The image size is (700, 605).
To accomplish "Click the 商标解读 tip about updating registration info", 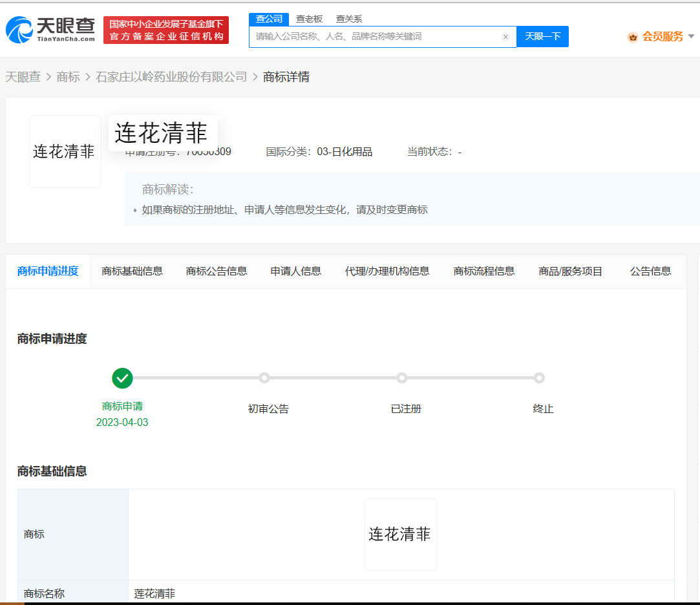I will pyautogui.click(x=285, y=210).
